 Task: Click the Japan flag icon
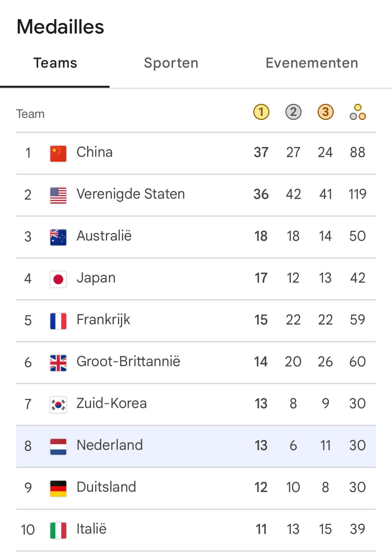pyautogui.click(x=58, y=279)
